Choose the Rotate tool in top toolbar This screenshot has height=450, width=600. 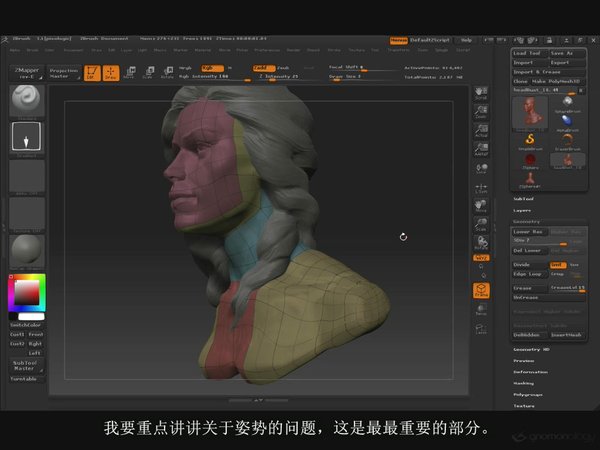coord(167,72)
